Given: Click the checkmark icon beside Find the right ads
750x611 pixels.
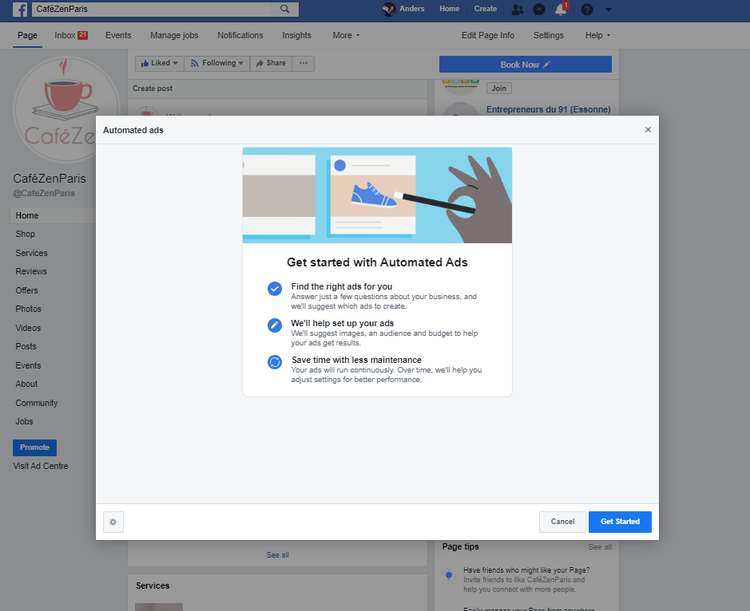Looking at the screenshot, I should 275,289.
